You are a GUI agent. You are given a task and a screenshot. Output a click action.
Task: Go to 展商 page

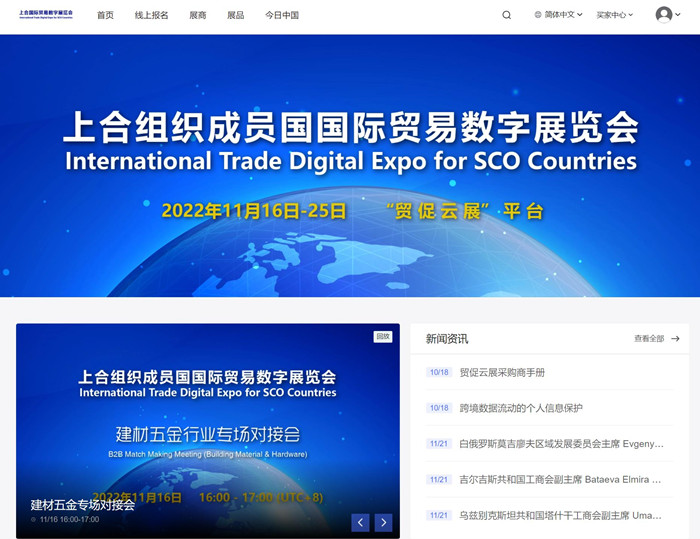pos(198,15)
